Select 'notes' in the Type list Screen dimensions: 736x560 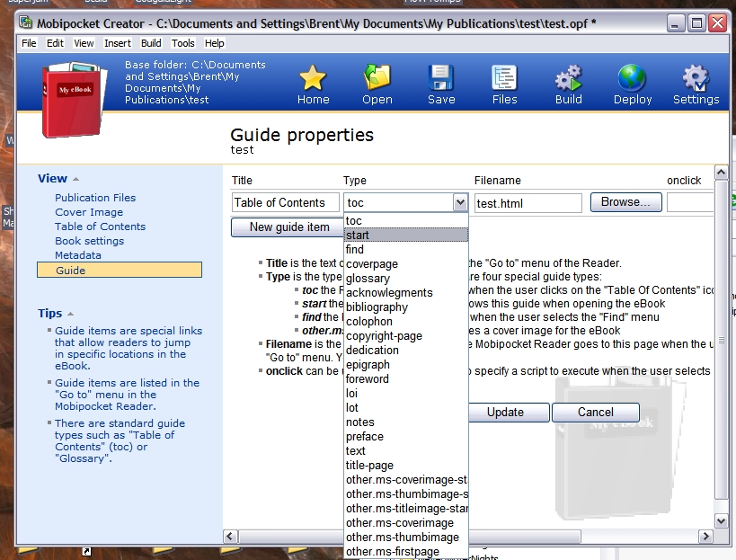(406, 422)
